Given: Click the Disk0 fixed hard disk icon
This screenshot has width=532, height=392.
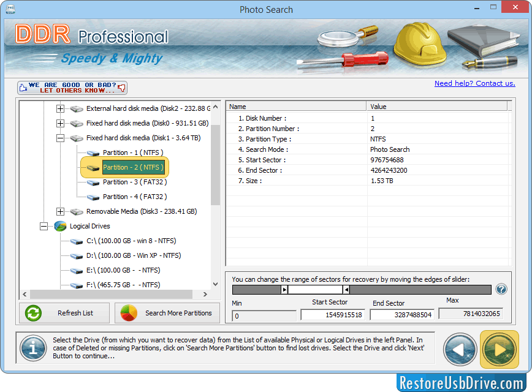Looking at the screenshot, I should point(77,124).
